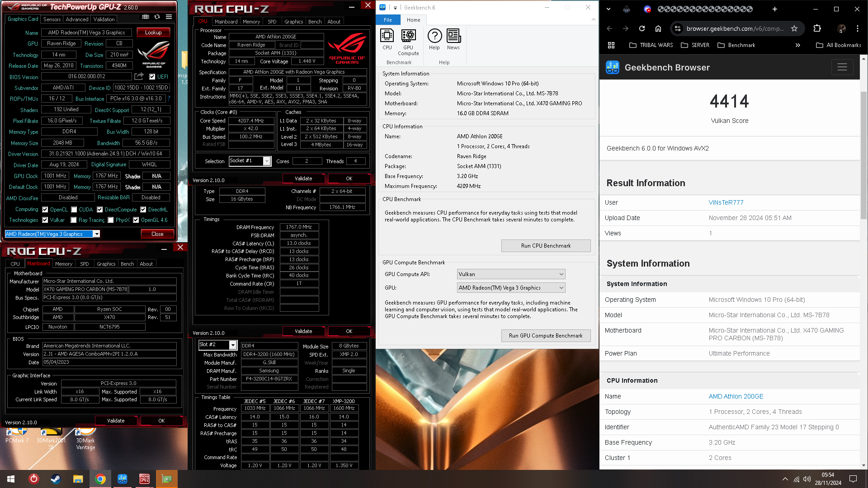Click Validate in the Mainboard CPU-Z window
The image size is (868, 488).
[x=116, y=421]
